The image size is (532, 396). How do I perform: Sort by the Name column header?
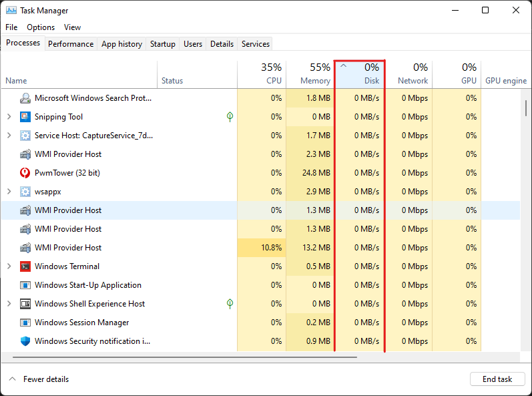point(79,74)
